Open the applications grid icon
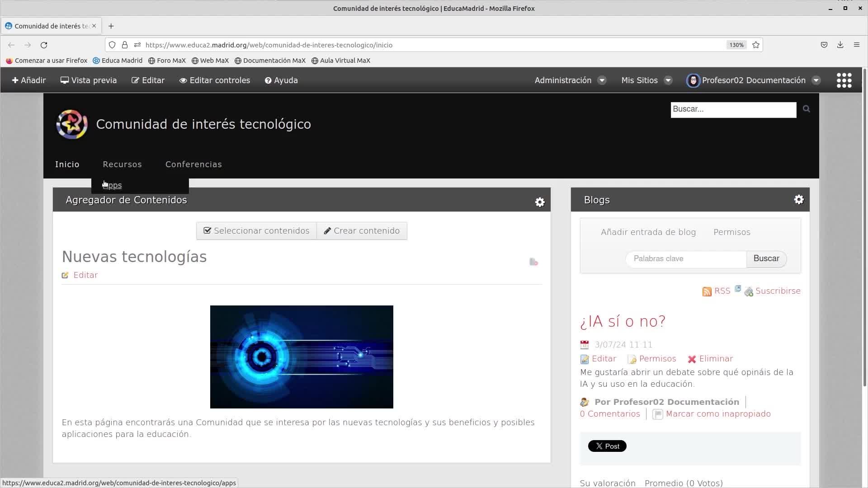Viewport: 868px width, 488px height. pos(844,80)
